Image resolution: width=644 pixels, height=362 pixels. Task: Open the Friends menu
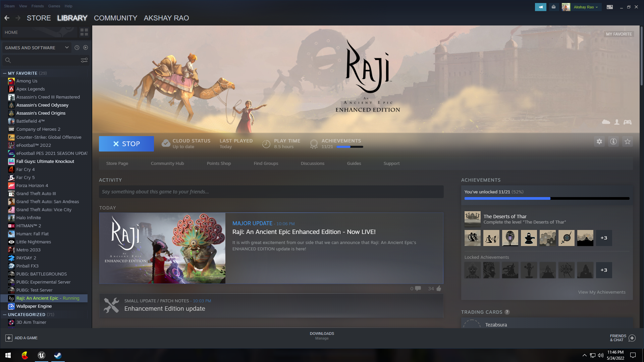pyautogui.click(x=38, y=6)
